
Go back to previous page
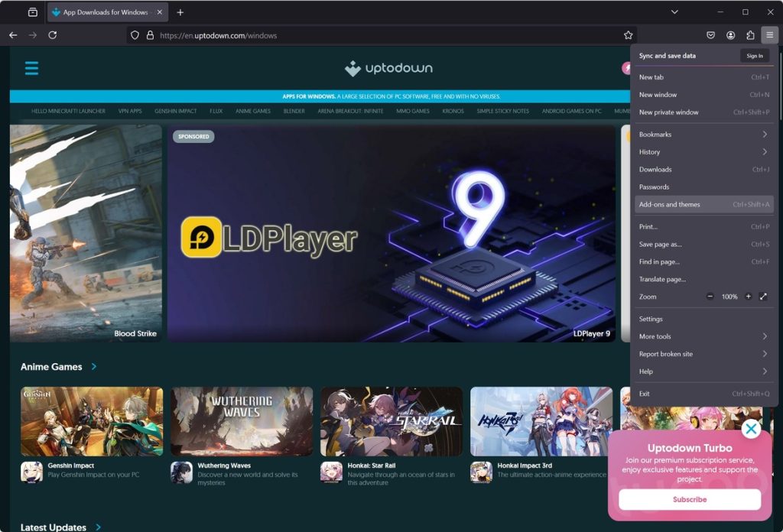13,35
